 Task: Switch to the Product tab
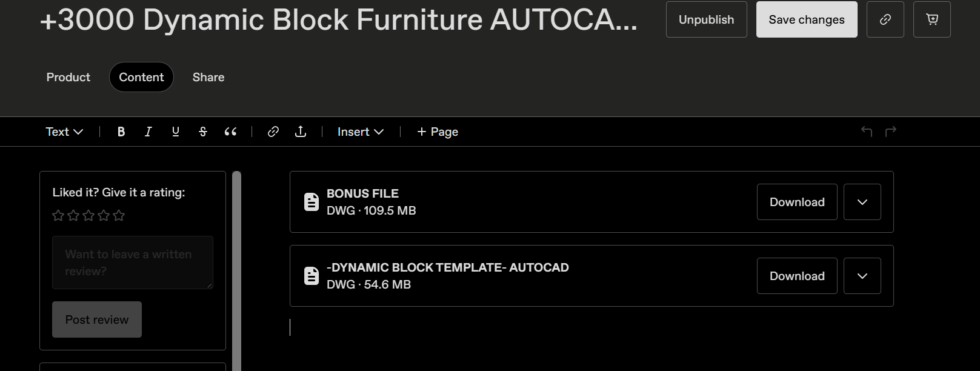click(67, 77)
